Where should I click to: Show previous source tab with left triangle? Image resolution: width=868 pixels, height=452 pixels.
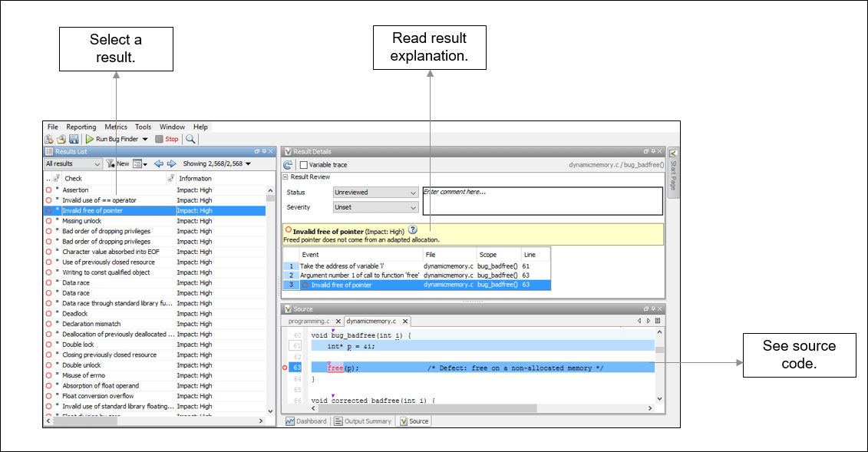639,321
